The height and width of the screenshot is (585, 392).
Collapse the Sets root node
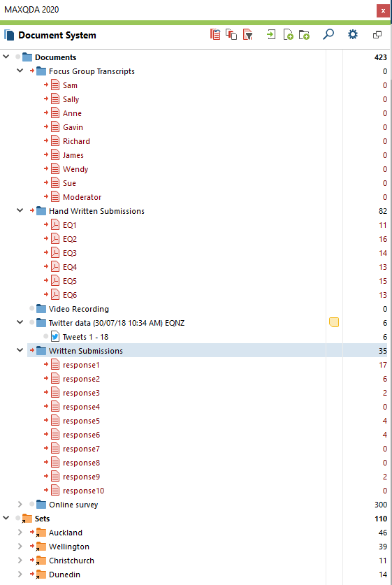6,518
